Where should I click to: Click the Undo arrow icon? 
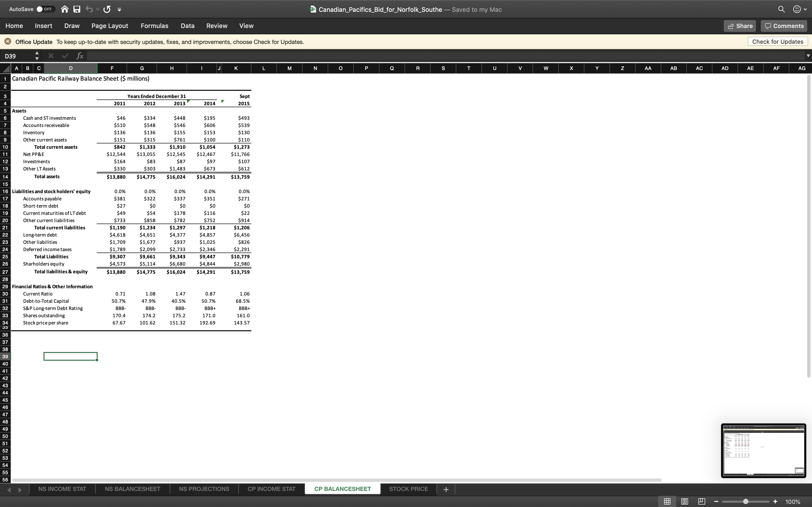point(89,9)
